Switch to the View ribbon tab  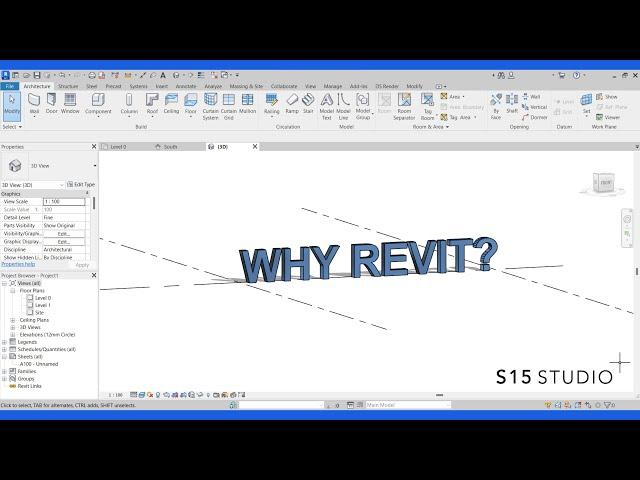[310, 86]
